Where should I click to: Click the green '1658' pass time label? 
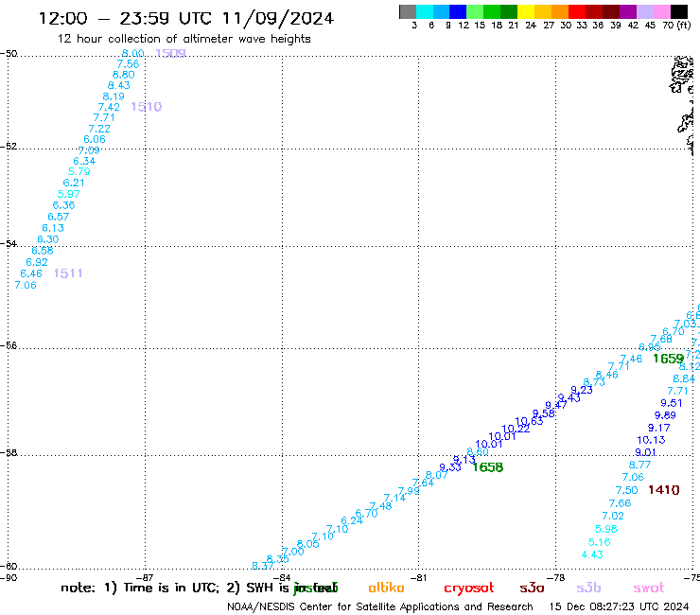pos(487,467)
